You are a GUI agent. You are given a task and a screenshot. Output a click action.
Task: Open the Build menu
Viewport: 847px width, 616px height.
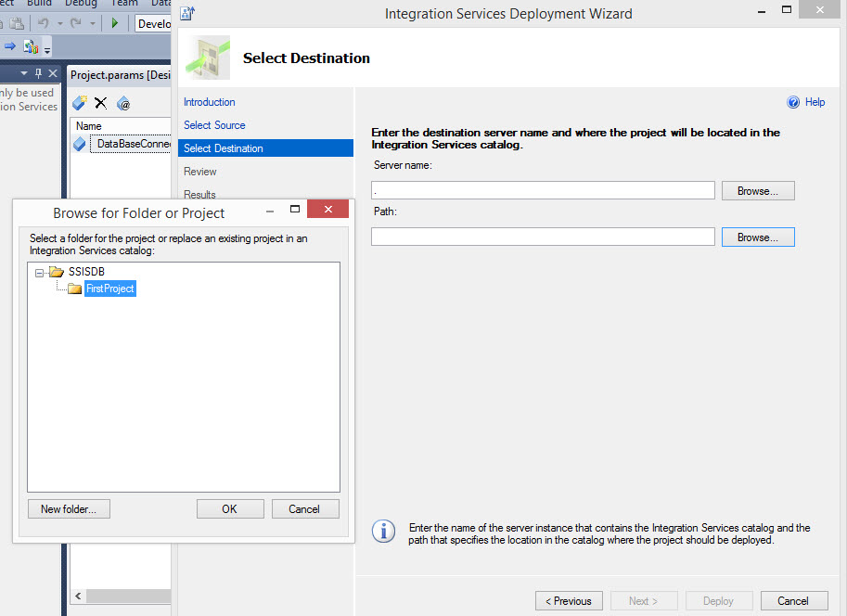(x=39, y=4)
